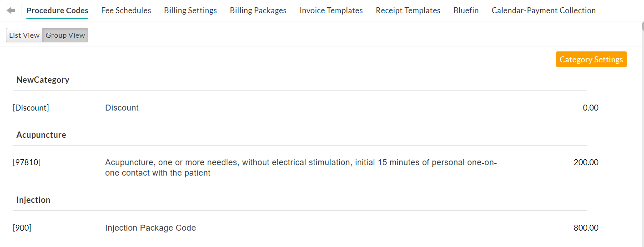644x247 pixels.
Task: View the Receipt Templates tab
Action: tap(408, 10)
